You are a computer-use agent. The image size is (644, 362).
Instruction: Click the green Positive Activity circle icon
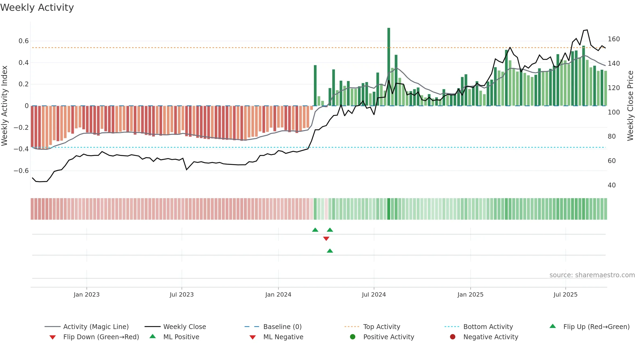(x=353, y=337)
